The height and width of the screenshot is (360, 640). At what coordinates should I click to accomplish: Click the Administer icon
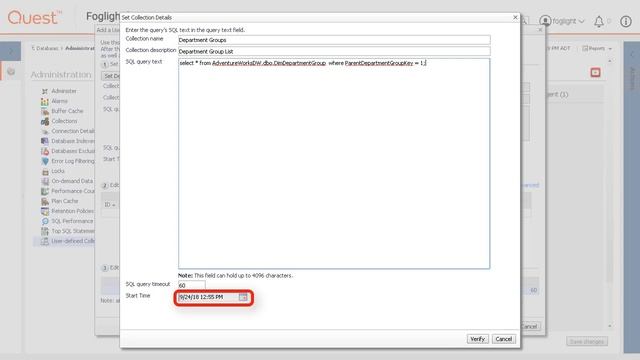(x=45, y=91)
